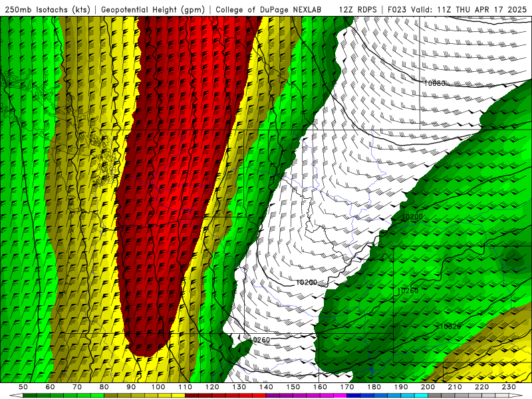Image resolution: width=532 pixels, height=399 pixels.
Task: Click the 'F023 Valid: 11Z THU APR 17 2025' text
Action: (x=457, y=9)
